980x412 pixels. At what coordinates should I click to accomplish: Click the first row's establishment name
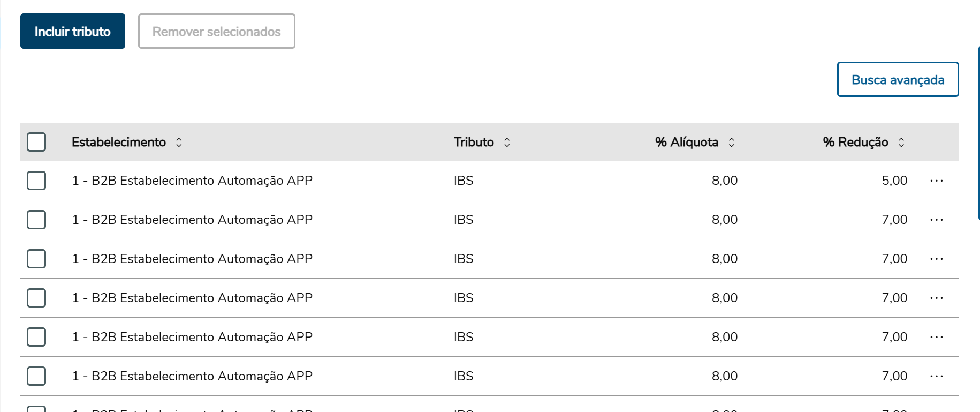click(x=192, y=181)
